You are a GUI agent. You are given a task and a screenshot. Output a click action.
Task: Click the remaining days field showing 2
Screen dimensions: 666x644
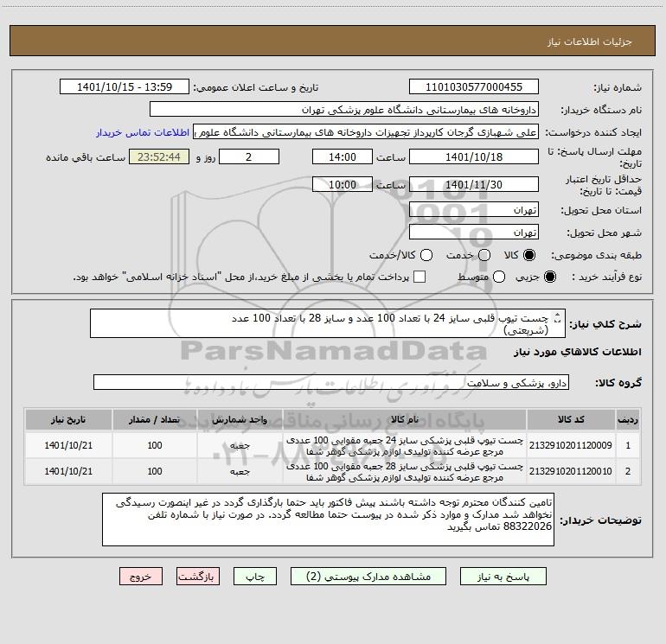point(249,157)
